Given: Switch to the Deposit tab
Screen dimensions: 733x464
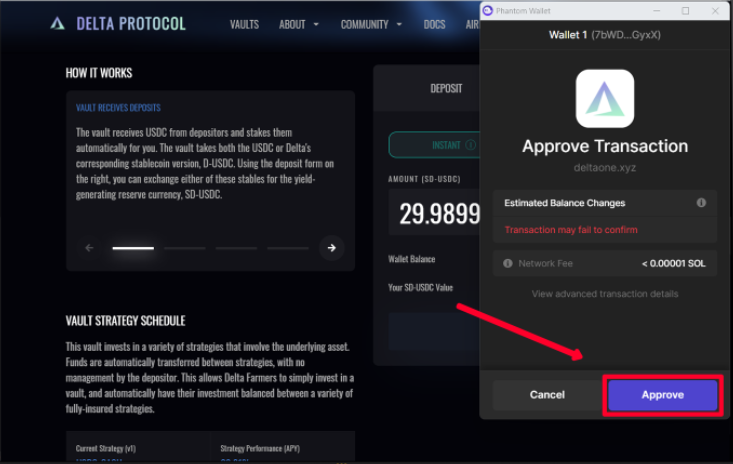Looking at the screenshot, I should (x=446, y=88).
